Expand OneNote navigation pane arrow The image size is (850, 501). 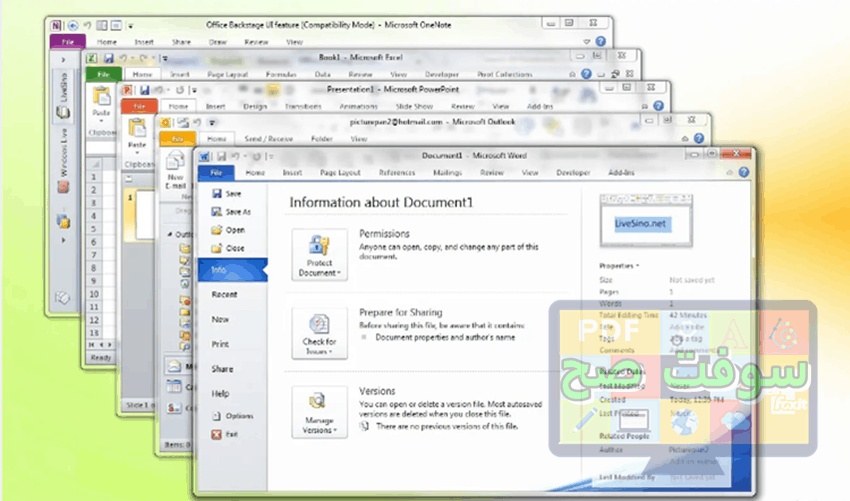pyautogui.click(x=63, y=60)
